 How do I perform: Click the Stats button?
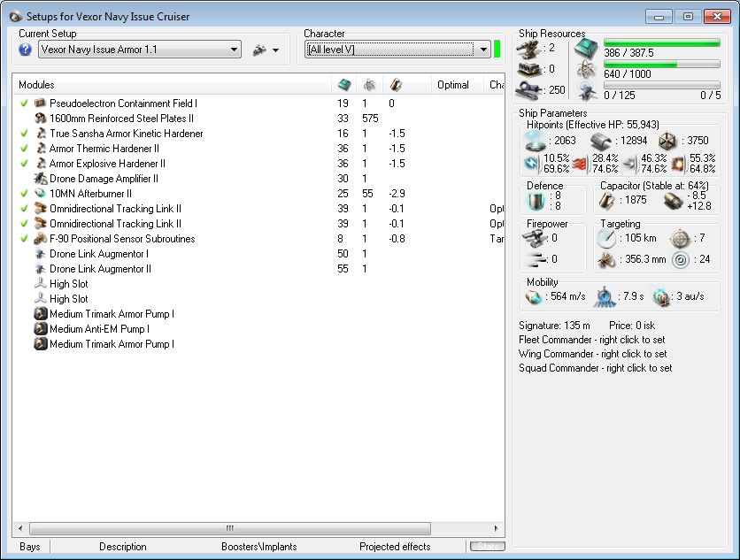(488, 547)
